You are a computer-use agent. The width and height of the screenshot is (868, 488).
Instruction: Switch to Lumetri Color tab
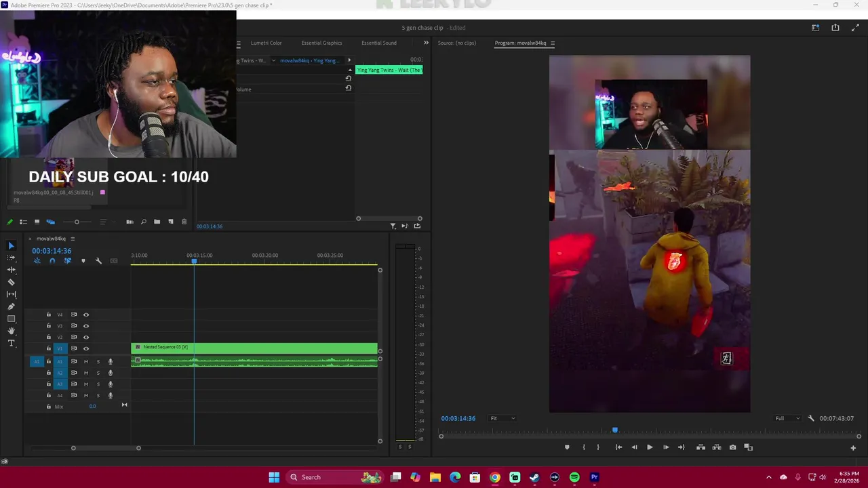click(266, 43)
